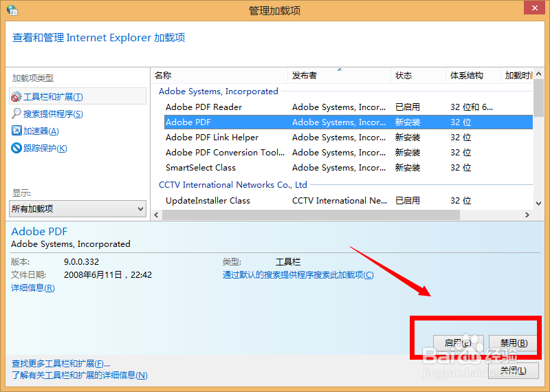Screen dimensions: 550x392
Task: Click the Toolbars and Extensions gear icon
Action: [16, 96]
